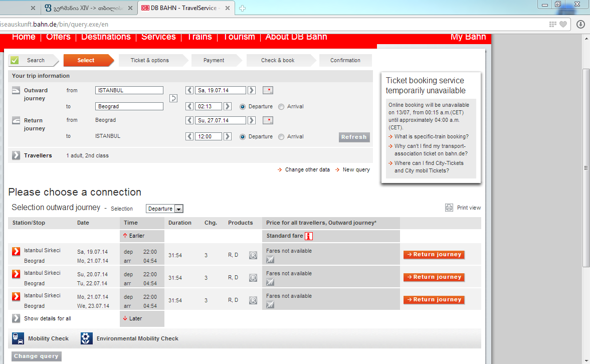The width and height of the screenshot is (590, 364).
Task: Switch to DB BAHN TravelService tab
Action: [x=185, y=8]
